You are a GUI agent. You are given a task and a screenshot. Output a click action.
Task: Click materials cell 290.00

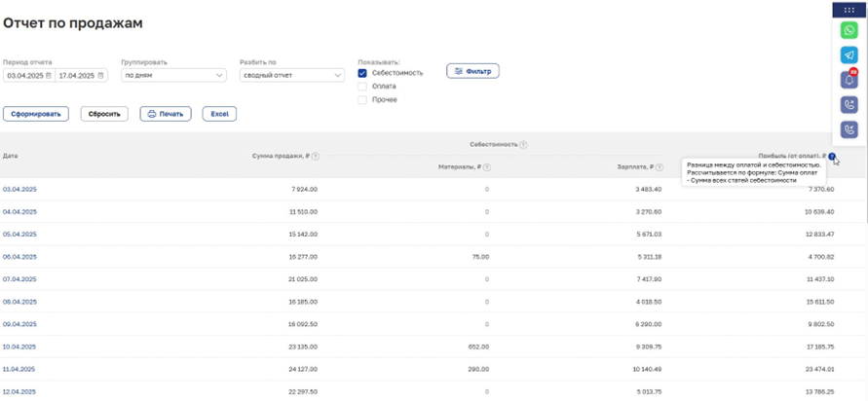479,369
